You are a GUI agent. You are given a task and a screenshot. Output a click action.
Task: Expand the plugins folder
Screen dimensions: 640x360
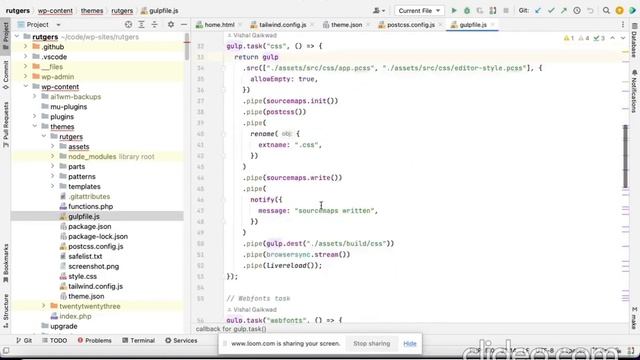(35, 116)
